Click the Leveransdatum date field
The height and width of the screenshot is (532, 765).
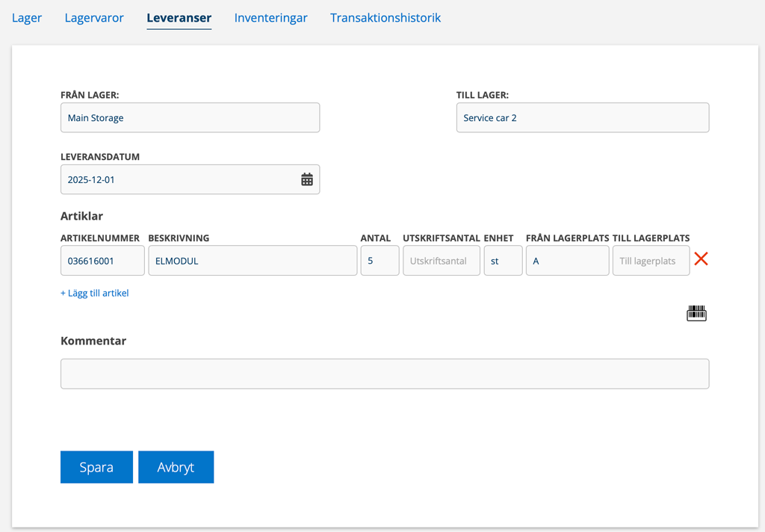tap(179, 180)
